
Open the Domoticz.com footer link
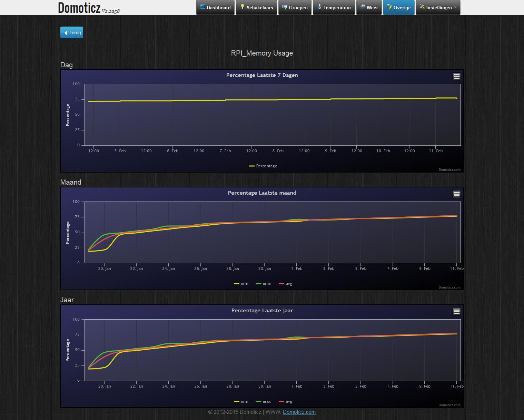[x=299, y=412]
